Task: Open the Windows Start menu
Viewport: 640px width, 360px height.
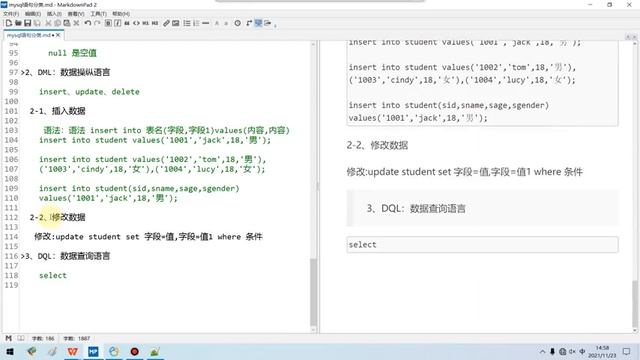Action: point(10,351)
